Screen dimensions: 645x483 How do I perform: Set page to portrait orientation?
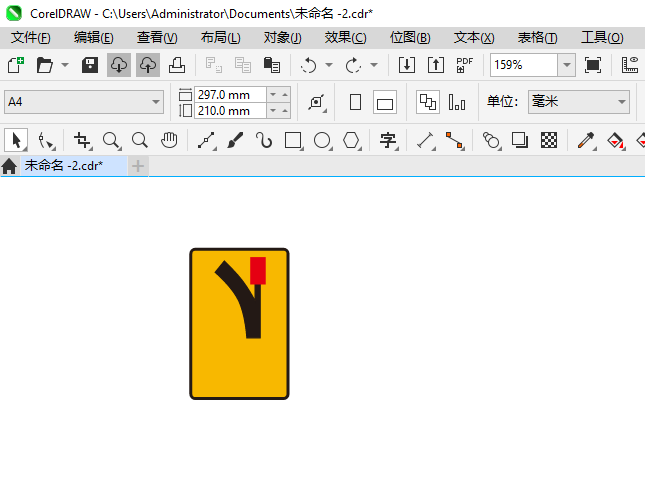point(355,102)
